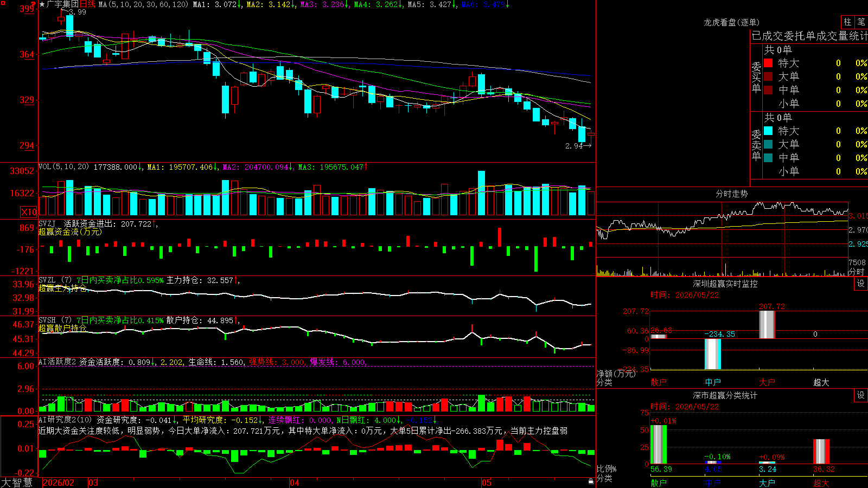This screenshot has height=488, width=868.
Task: Click the dark red 大单 buy swatch
Action: point(768,76)
